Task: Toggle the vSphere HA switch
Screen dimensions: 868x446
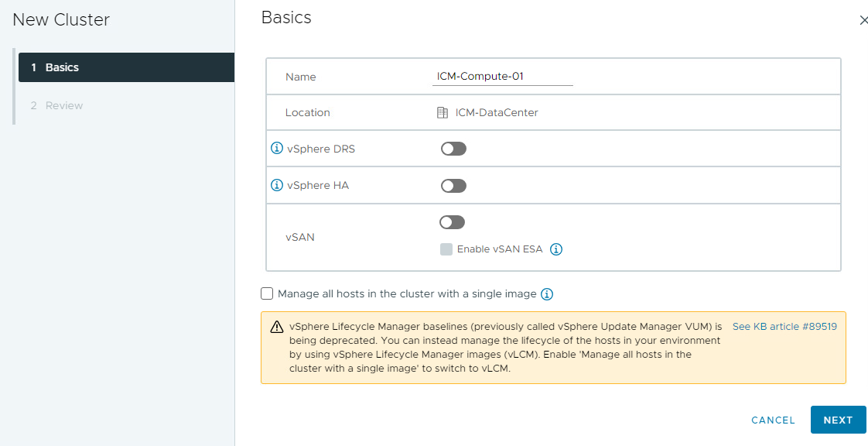Action: (x=453, y=186)
